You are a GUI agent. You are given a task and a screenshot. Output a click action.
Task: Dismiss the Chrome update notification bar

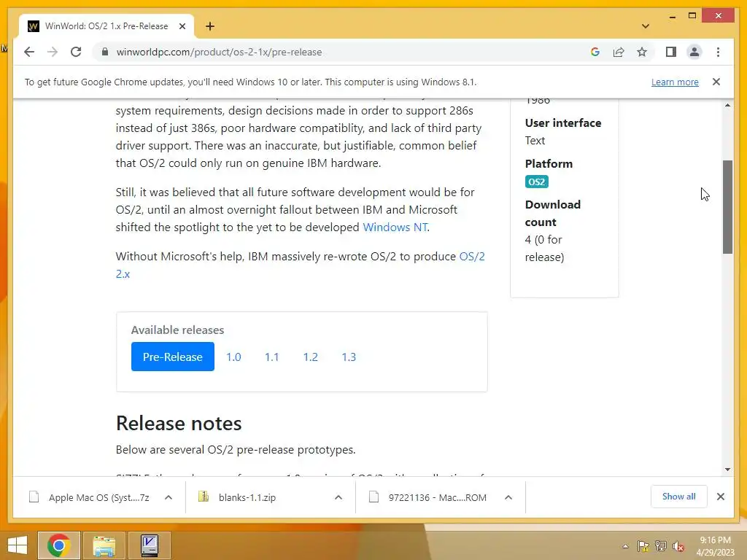click(716, 82)
